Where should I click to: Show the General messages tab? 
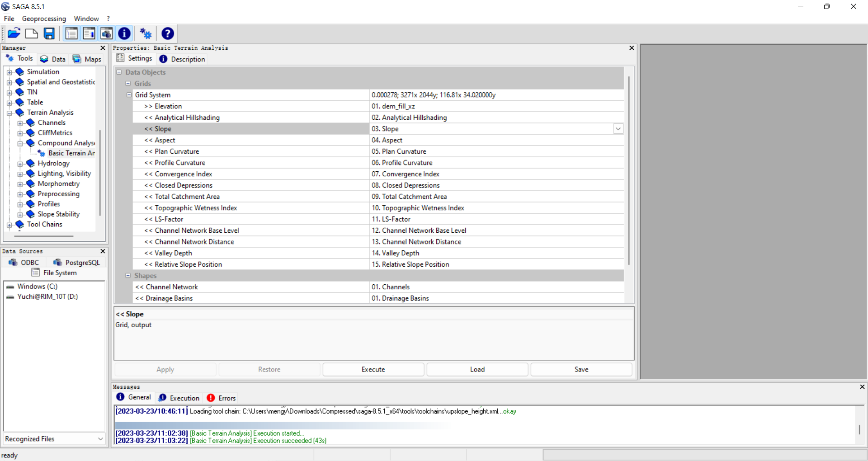(134, 397)
